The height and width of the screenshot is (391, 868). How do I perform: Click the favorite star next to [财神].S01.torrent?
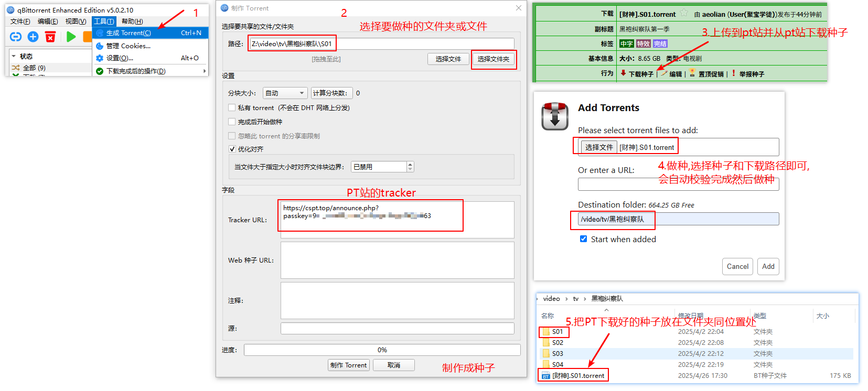[684, 13]
